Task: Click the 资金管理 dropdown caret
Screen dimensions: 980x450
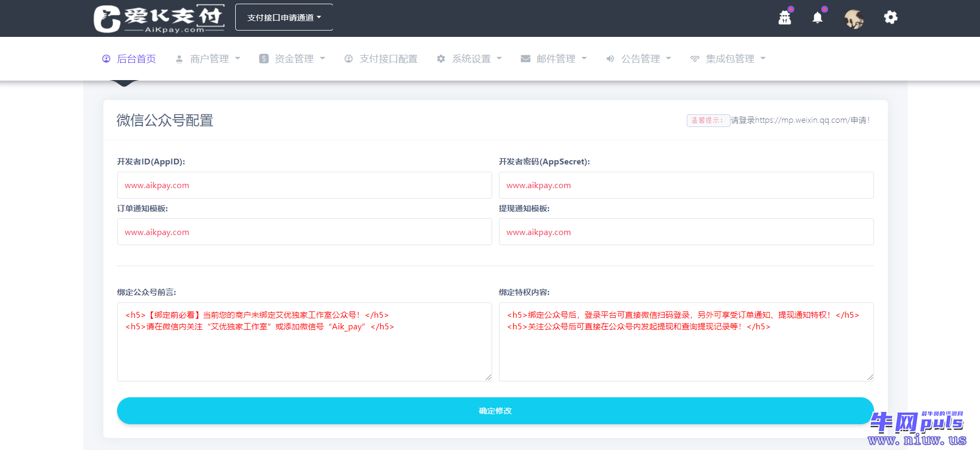Action: [322, 58]
